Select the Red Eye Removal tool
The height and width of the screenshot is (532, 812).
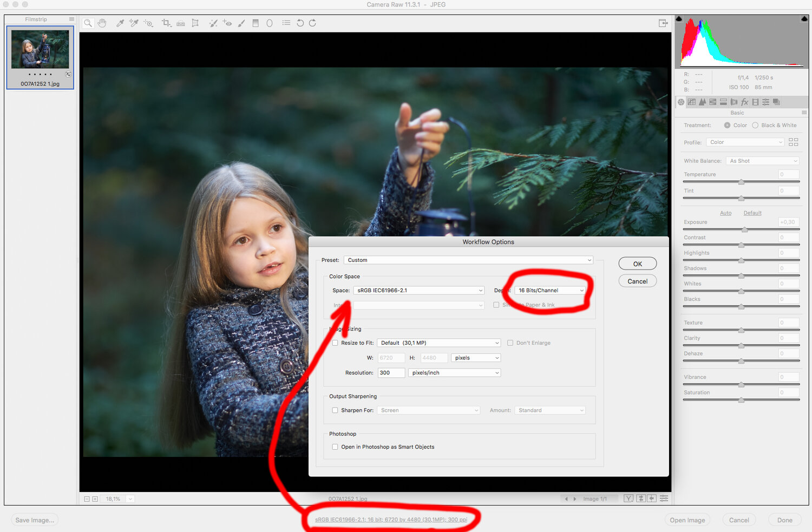pos(227,23)
